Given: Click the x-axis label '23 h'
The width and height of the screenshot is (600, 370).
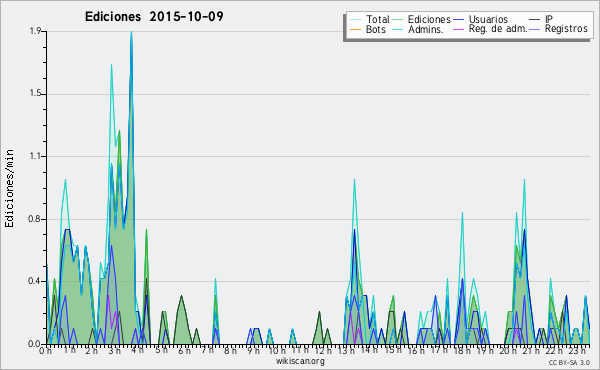Looking at the screenshot, I should pos(577,350).
